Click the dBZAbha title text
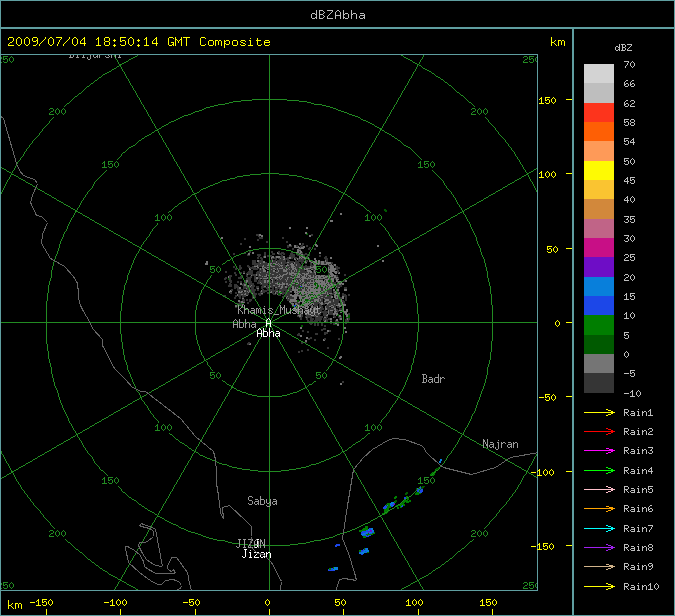The width and height of the screenshot is (675, 616). coord(338,15)
